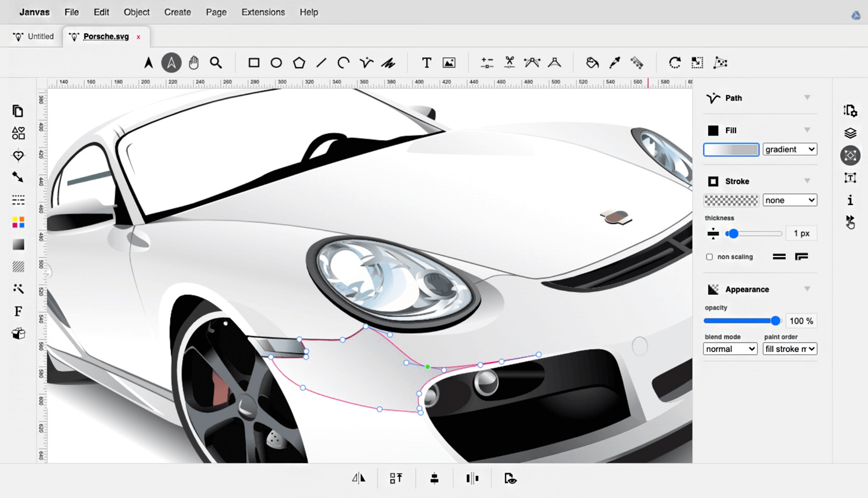Open the fill type gradient dropdown
Viewport: 868px width, 498px height.
(x=790, y=149)
